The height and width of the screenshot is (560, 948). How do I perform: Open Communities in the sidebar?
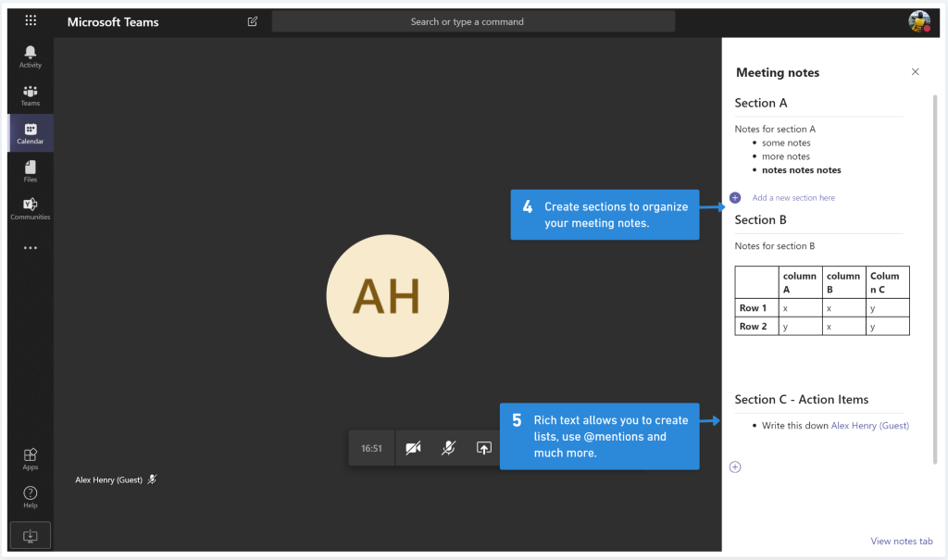pos(31,208)
